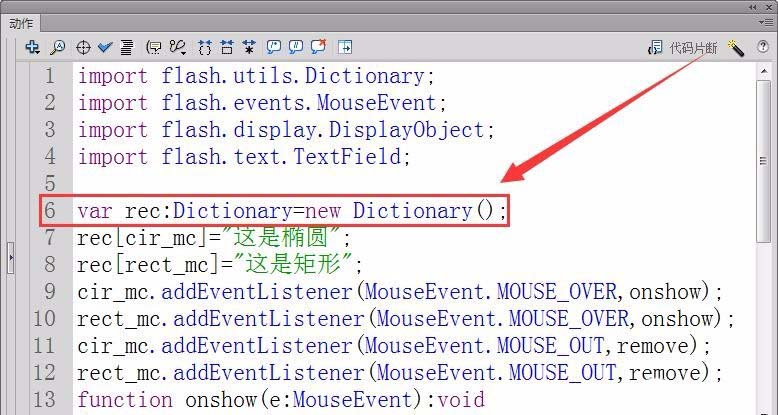Click line 9 cir_mc MOUSE_OVER listener
Screen dimensions: 778x415
tap(399, 291)
